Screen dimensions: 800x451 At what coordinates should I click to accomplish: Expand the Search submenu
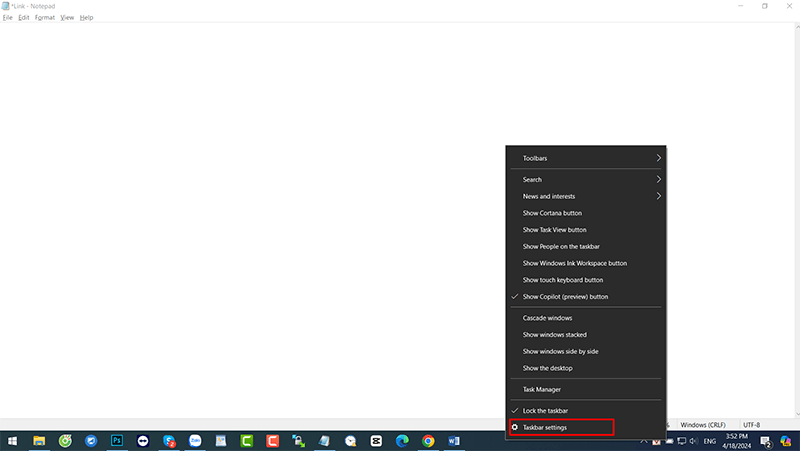[586, 180]
